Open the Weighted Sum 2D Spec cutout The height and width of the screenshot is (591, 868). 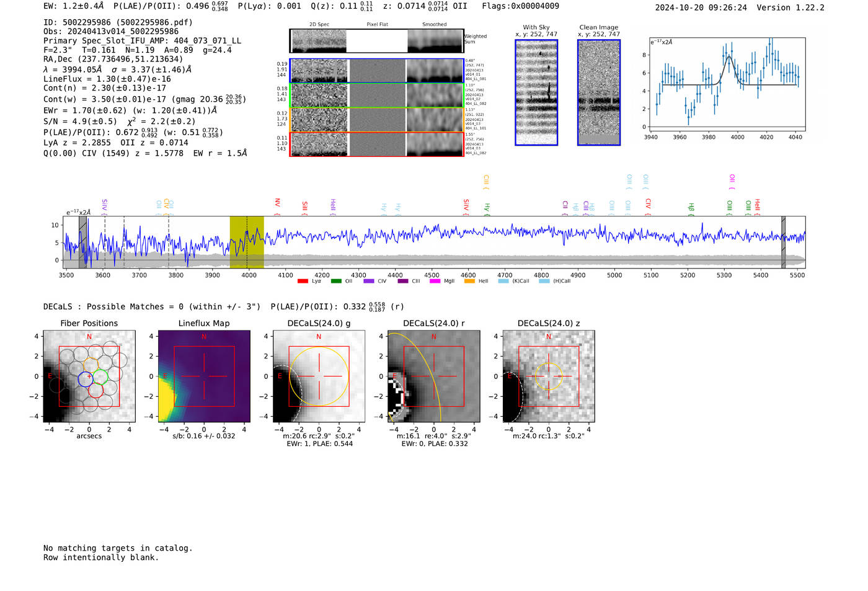319,41
